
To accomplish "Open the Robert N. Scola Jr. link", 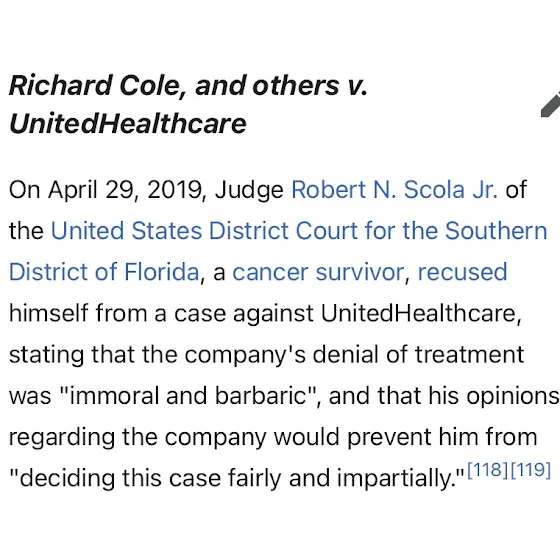I will click(x=395, y=189).
